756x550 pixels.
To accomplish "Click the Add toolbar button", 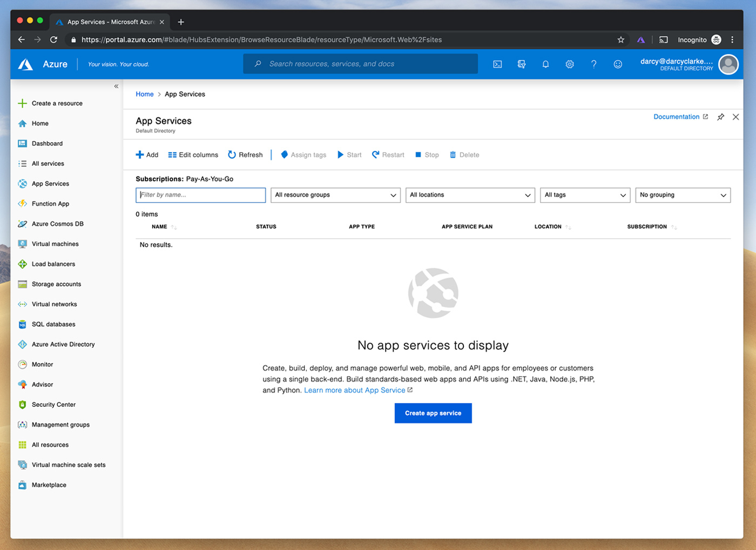I will pyautogui.click(x=147, y=155).
